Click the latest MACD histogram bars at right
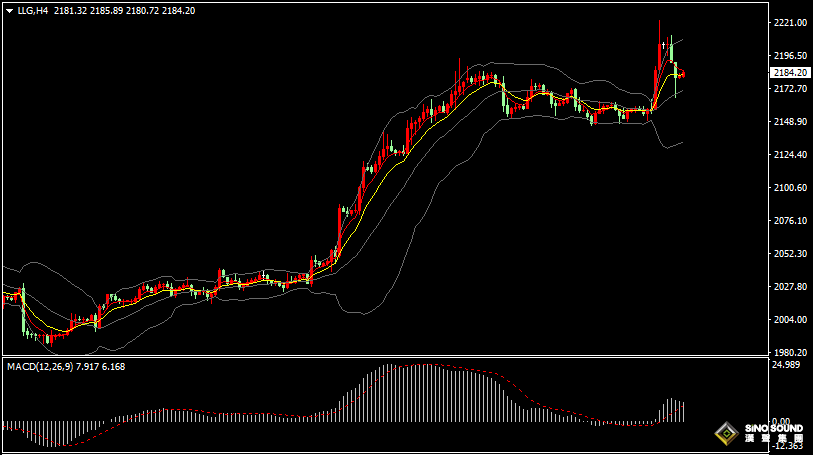 (673, 411)
